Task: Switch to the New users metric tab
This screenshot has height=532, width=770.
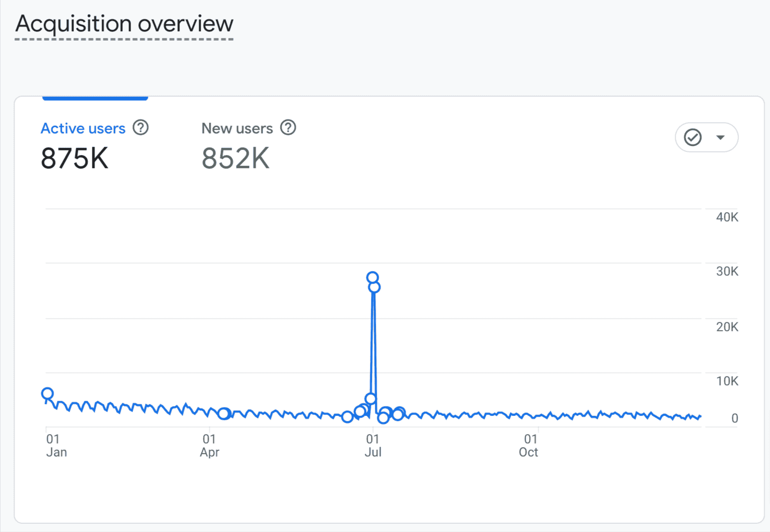Action: point(237,128)
